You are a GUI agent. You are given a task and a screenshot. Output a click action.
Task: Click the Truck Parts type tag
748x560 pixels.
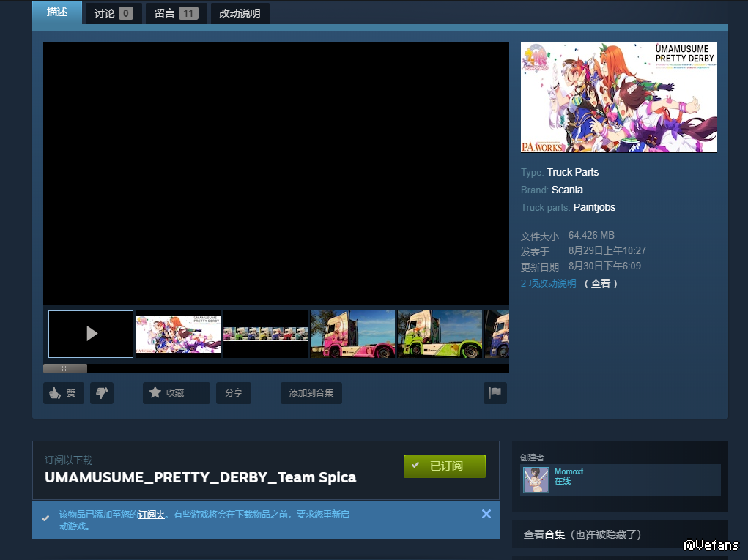tap(572, 173)
